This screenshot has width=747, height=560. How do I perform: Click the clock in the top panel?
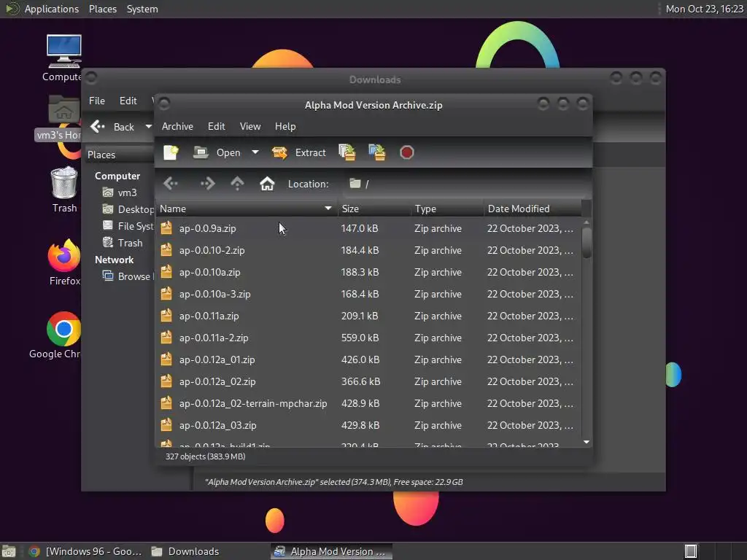pos(704,9)
